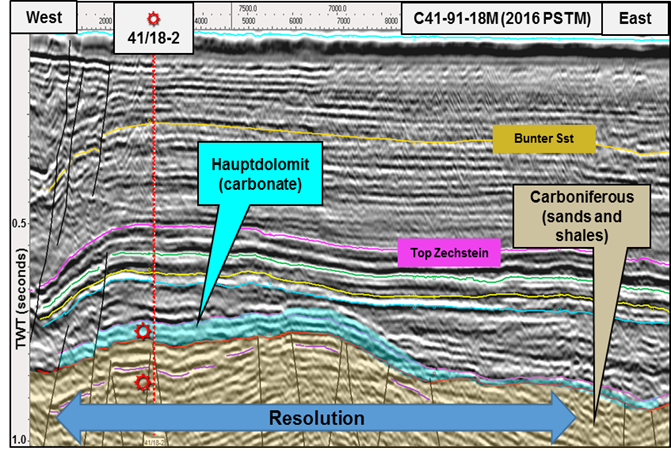Viewport: 671px width, 453px height.
Task: Click the 1.0 tick on the time axis
Action: pos(17,440)
